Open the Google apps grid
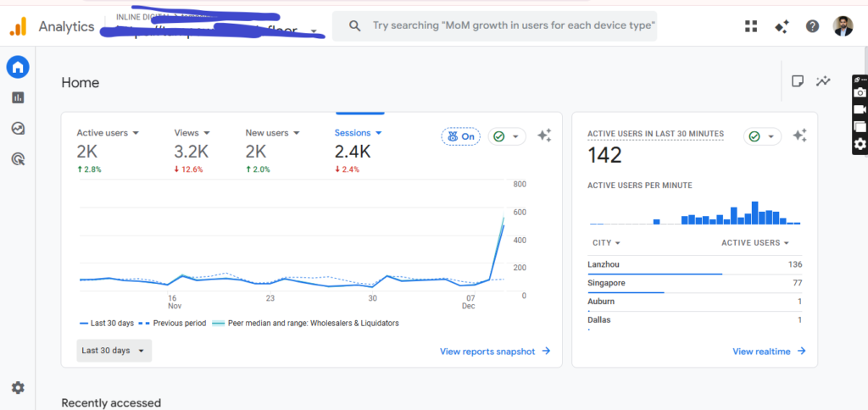The height and width of the screenshot is (410, 868). [751, 26]
